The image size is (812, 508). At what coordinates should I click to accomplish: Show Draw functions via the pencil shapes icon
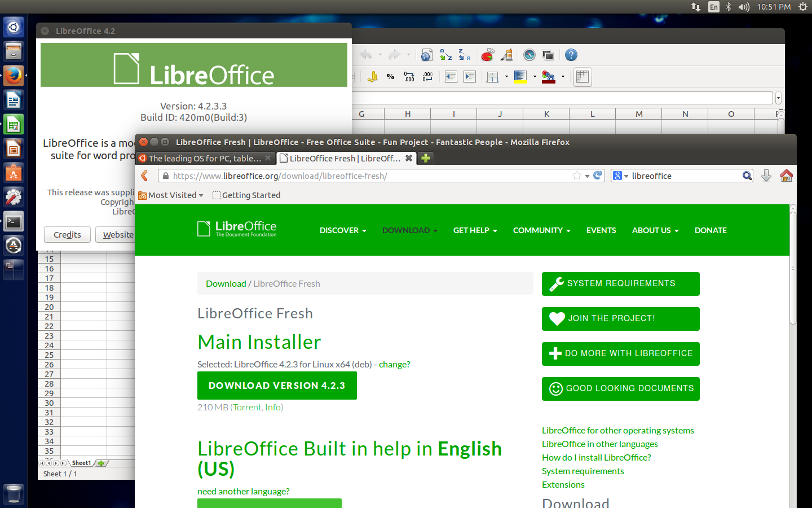506,55
